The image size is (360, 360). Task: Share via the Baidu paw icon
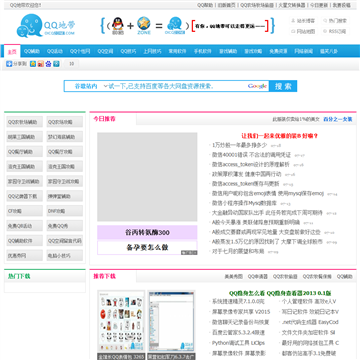tap(49, 64)
